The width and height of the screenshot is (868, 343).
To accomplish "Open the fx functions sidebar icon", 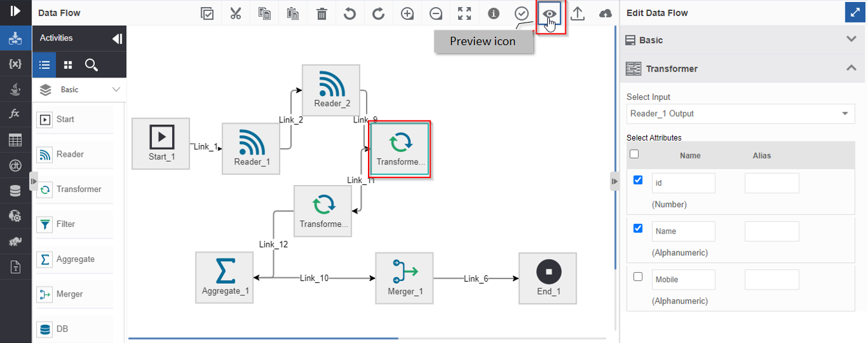I will (x=15, y=114).
